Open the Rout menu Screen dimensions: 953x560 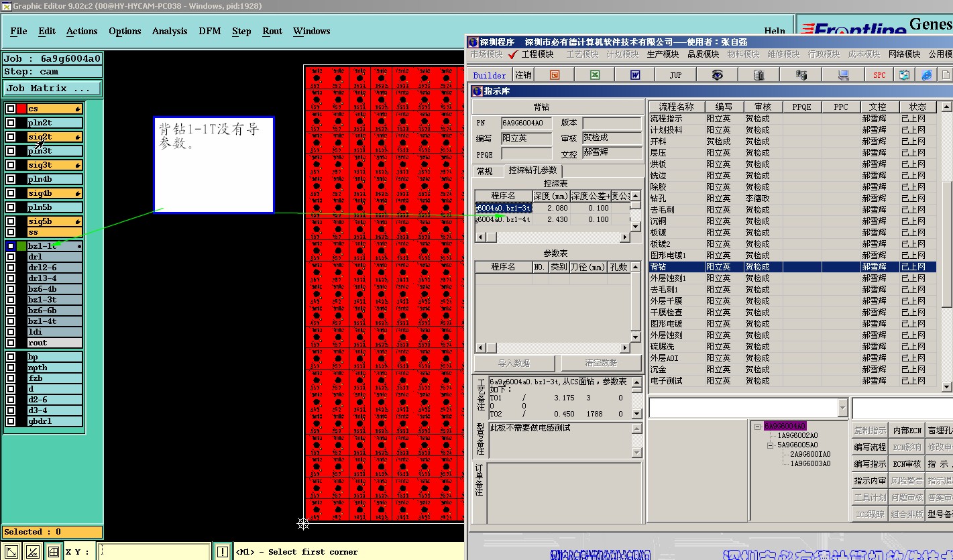[272, 31]
